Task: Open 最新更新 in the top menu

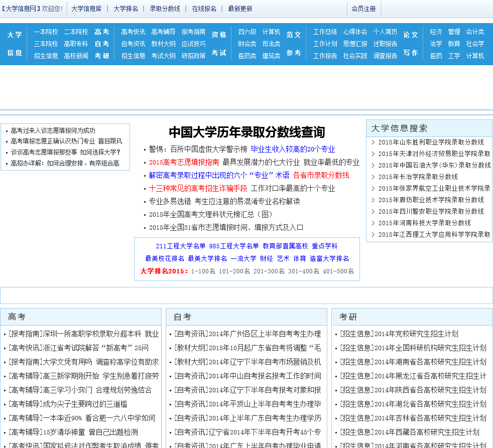Action: point(240,9)
